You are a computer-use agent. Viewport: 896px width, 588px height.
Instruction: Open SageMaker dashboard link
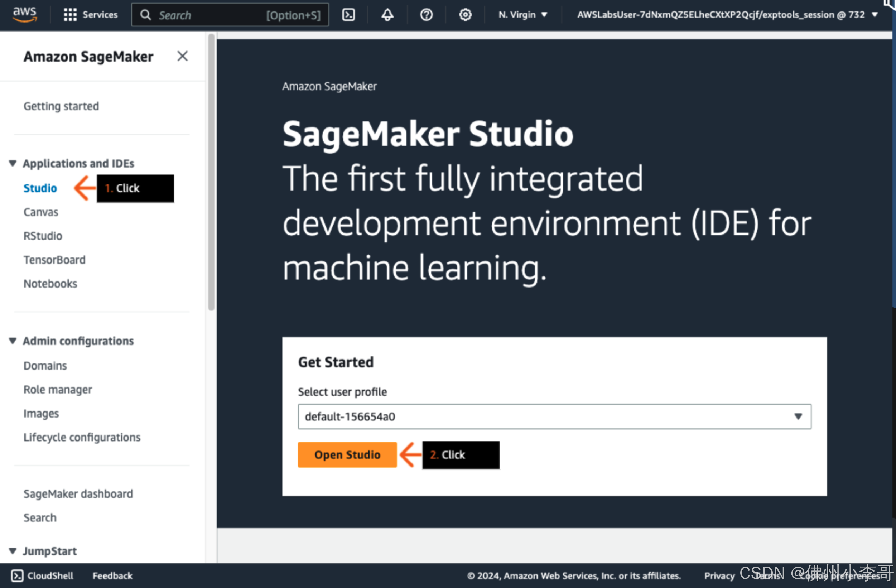pyautogui.click(x=78, y=493)
